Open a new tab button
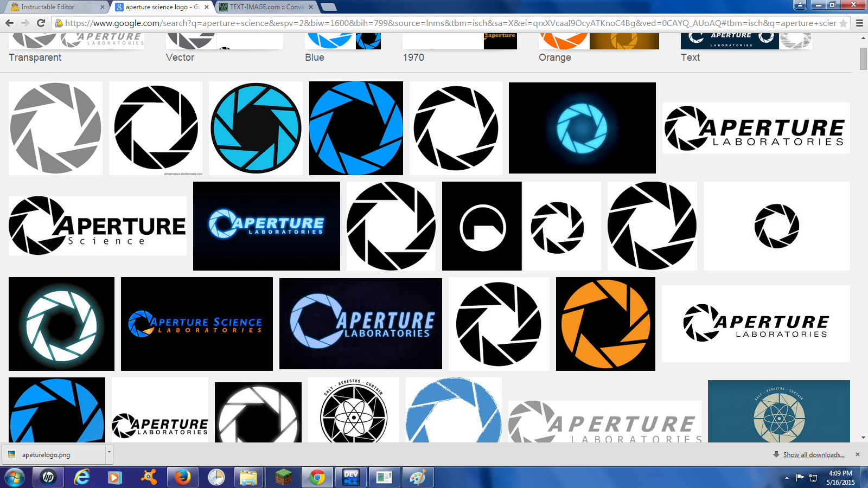This screenshot has height=488, width=868. [329, 7]
